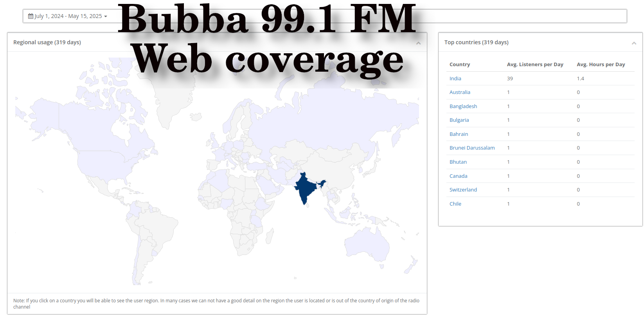Click the calendar icon in date selector
The width and height of the screenshot is (644, 318).
coord(31,16)
